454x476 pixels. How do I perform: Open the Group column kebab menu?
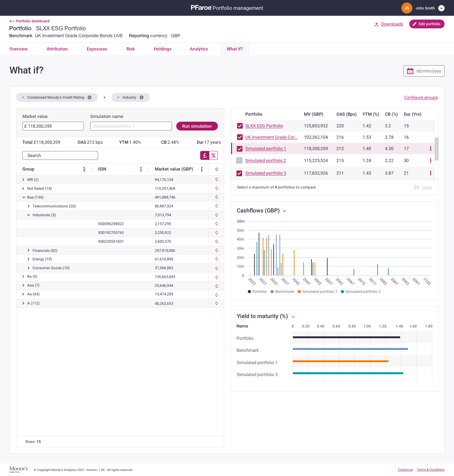[x=84, y=169]
